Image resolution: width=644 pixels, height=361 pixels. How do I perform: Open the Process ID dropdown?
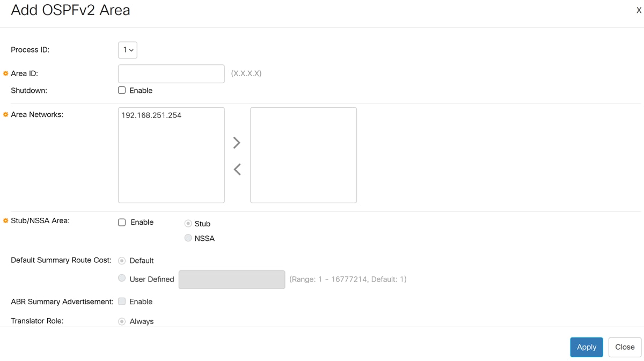[127, 50]
